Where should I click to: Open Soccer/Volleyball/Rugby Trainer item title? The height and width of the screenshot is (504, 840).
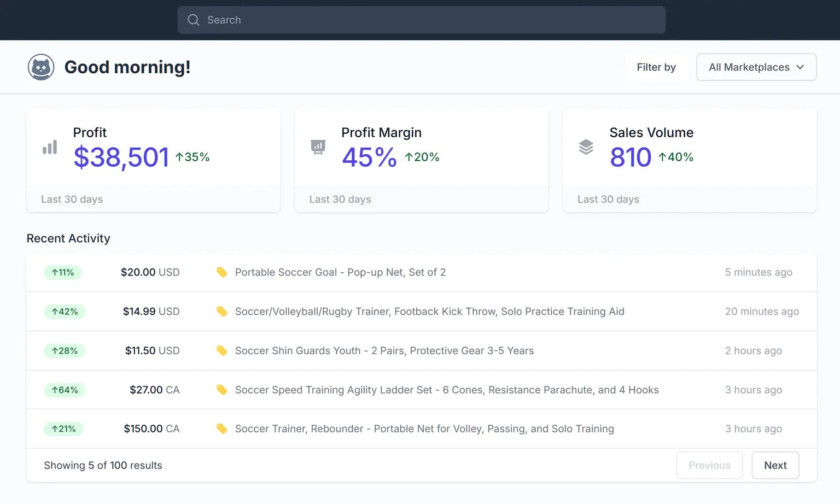(429, 312)
